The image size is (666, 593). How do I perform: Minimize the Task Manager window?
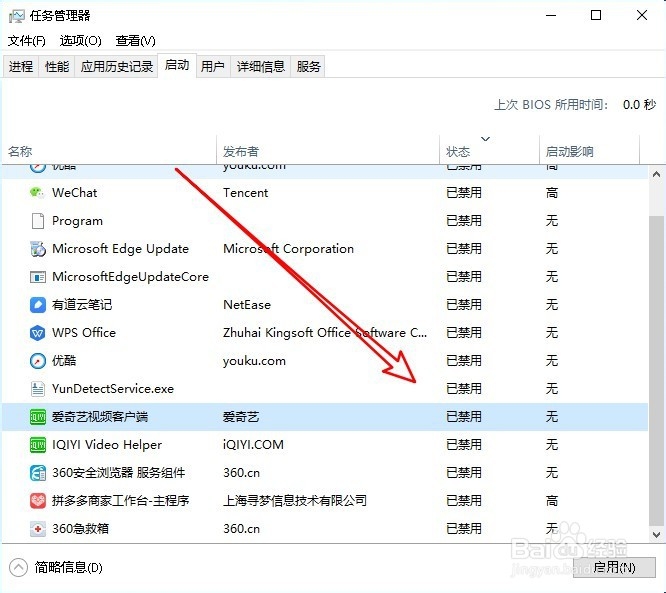[551, 16]
